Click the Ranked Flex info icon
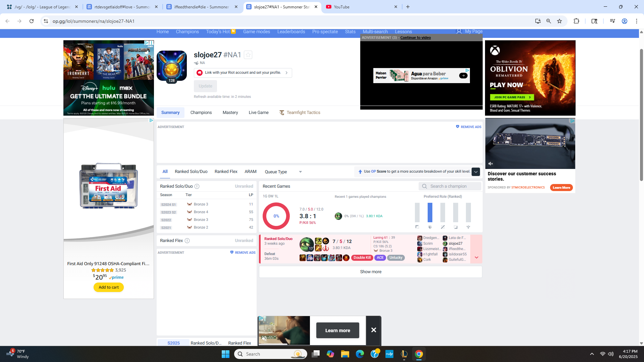The width and height of the screenshot is (644, 362). click(187, 241)
